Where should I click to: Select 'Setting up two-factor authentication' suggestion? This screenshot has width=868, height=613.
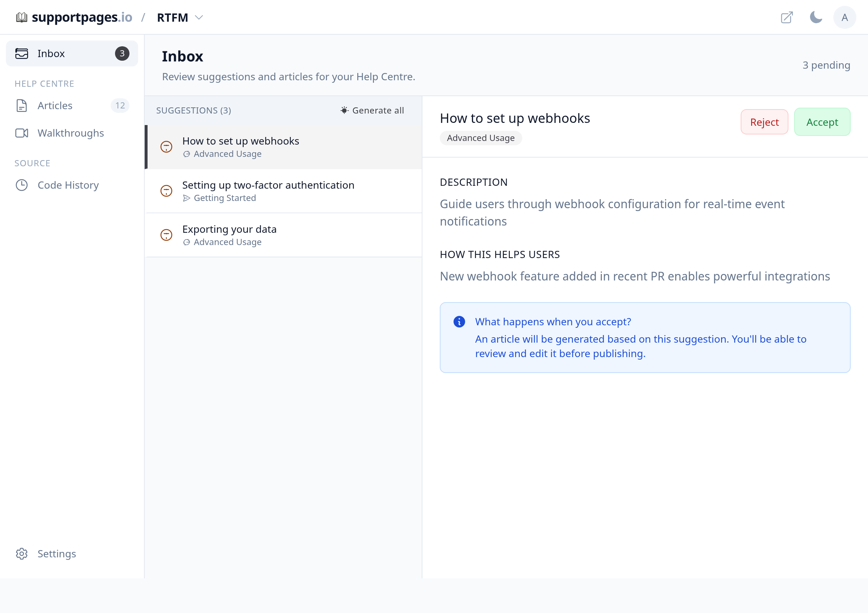coord(284,191)
